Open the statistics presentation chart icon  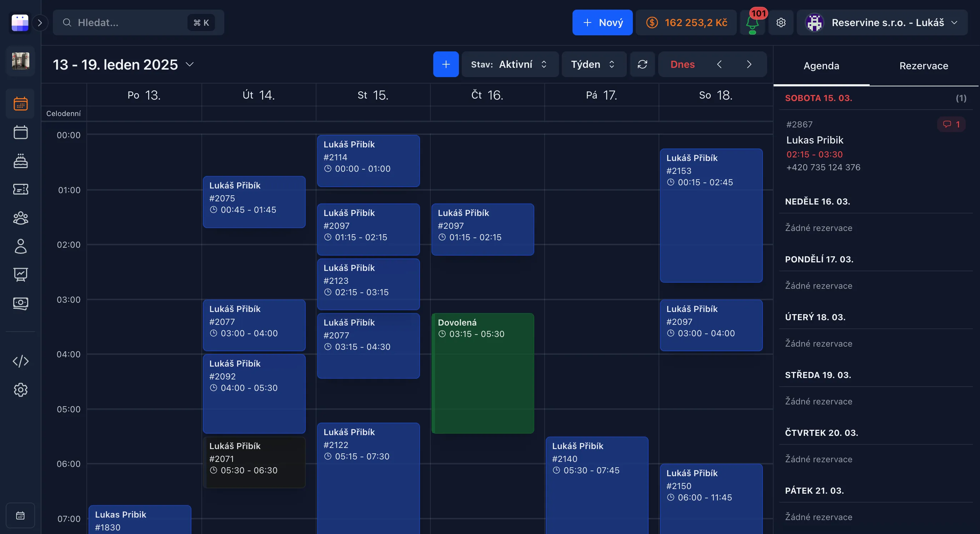[21, 274]
